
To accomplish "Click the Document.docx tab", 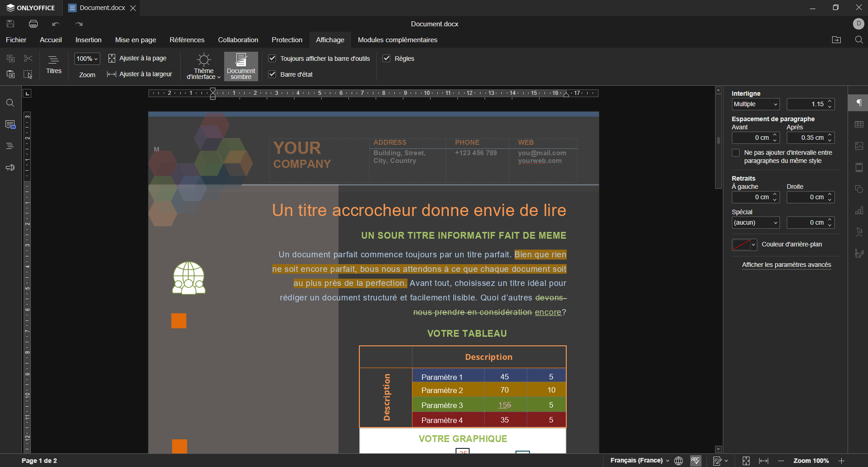I will [102, 8].
